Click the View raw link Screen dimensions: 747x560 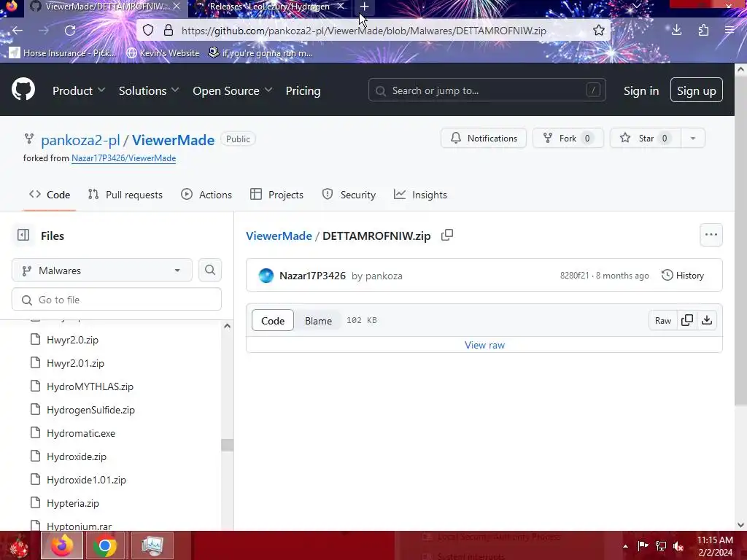point(484,345)
